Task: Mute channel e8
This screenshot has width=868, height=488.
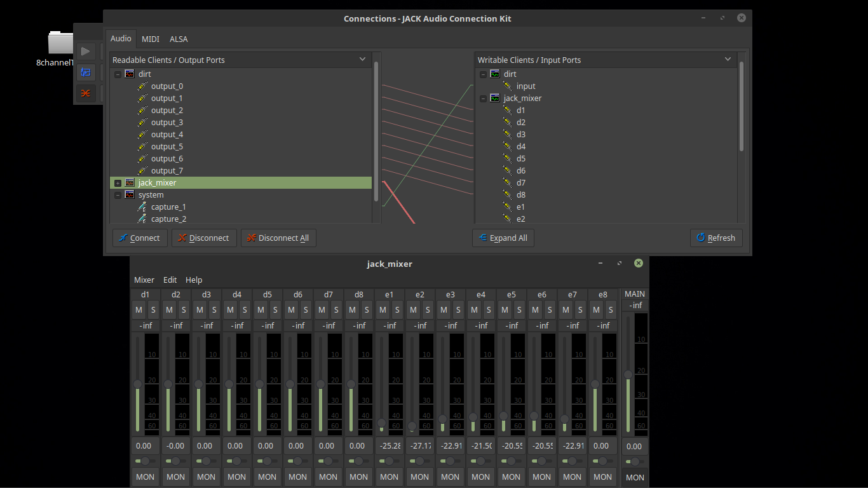Action: click(x=596, y=310)
